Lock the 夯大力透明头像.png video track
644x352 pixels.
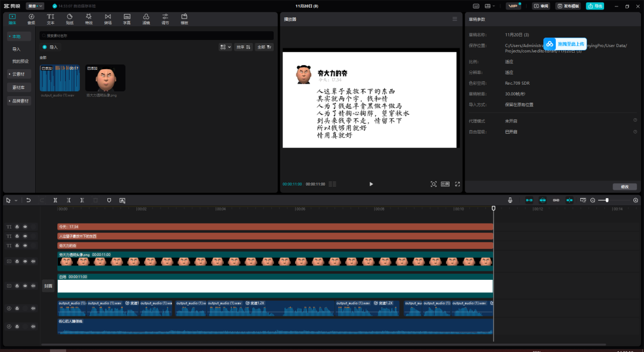[x=17, y=261]
